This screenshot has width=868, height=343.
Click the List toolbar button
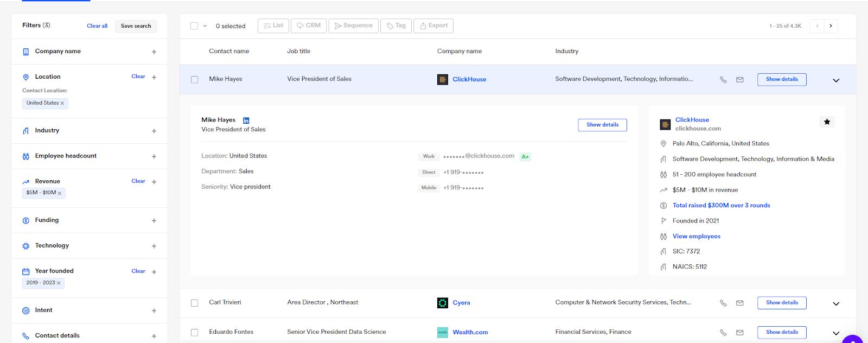pos(273,26)
